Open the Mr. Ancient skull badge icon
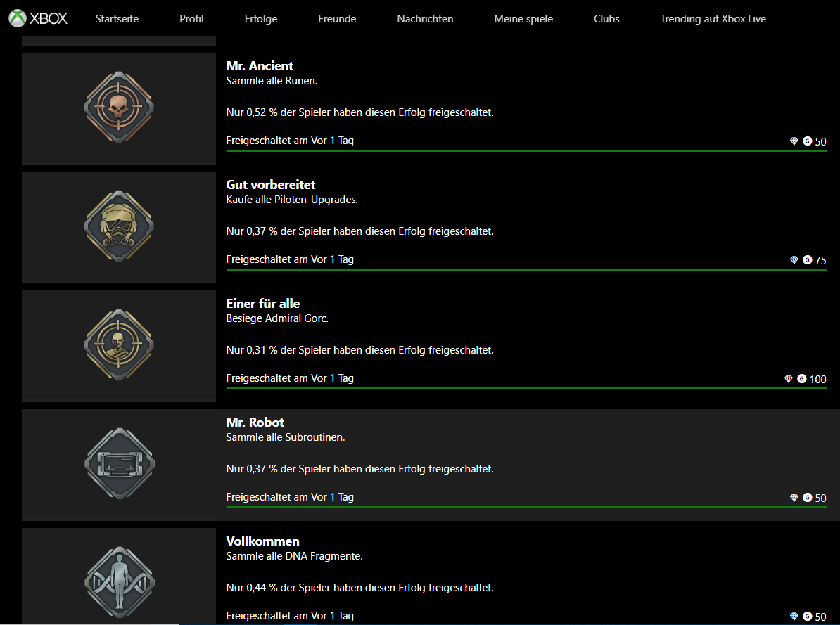 pyautogui.click(x=119, y=107)
